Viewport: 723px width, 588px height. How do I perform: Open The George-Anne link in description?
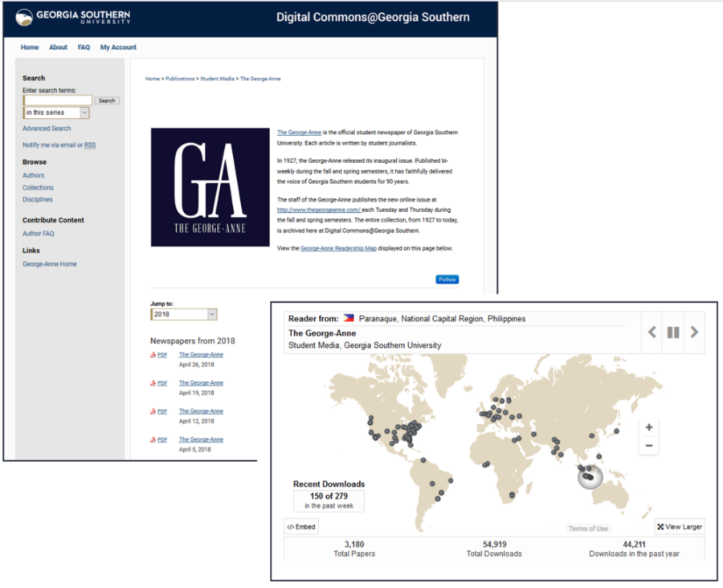(300, 133)
